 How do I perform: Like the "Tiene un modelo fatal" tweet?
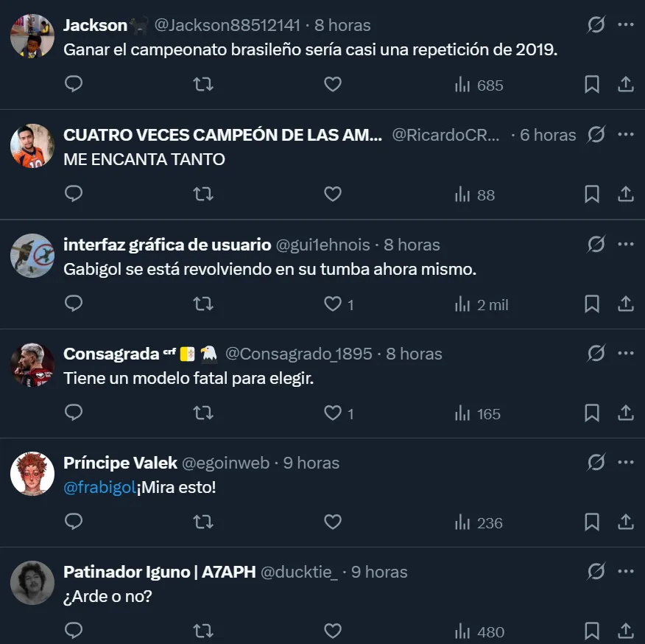coord(333,413)
